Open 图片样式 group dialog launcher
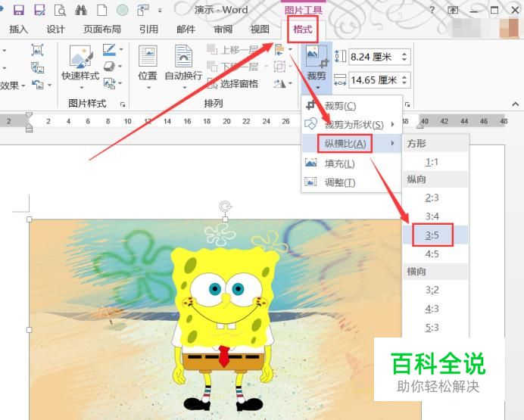Screen dimensions: 524x420 pos(123,104)
